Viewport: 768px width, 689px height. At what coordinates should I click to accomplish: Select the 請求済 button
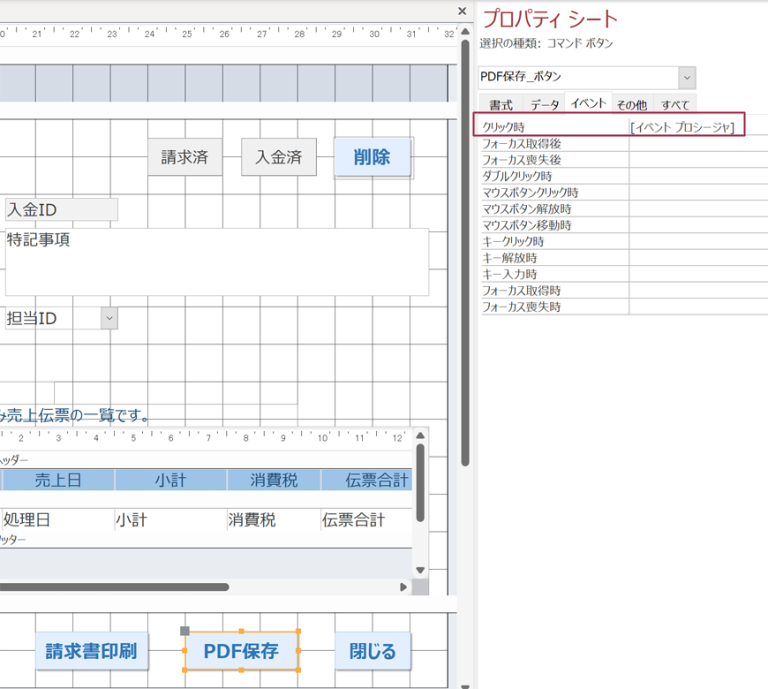(185, 157)
